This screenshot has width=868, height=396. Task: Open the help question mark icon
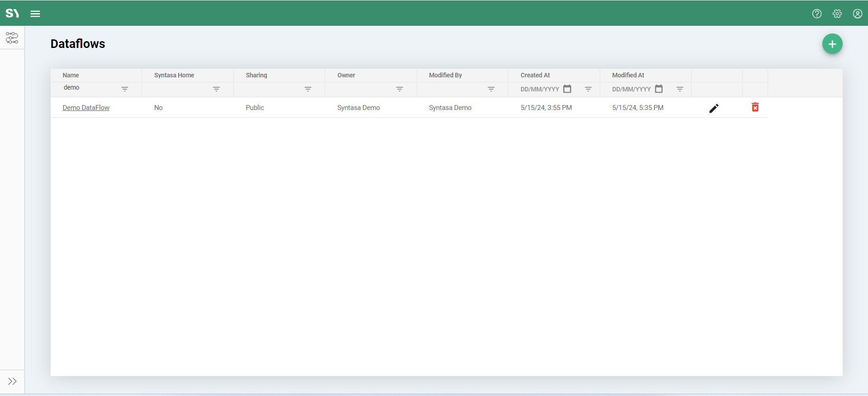[816, 14]
